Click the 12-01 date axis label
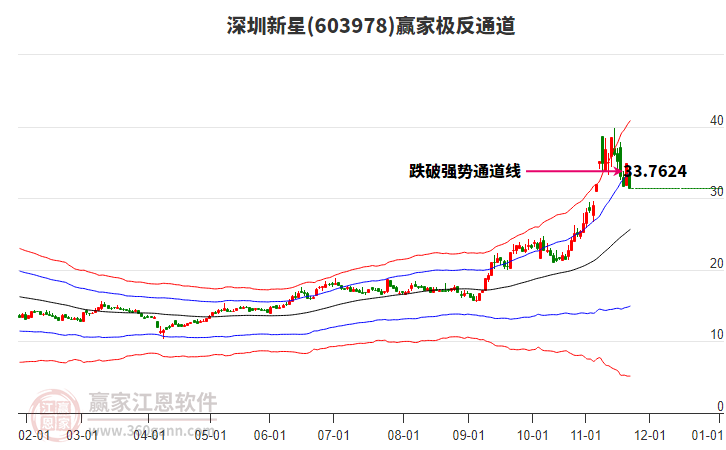Screen dimensions: 726x450 [650, 436]
